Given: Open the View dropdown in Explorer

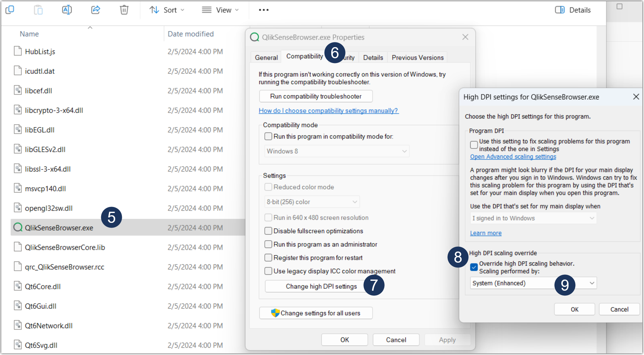Looking at the screenshot, I should (x=220, y=10).
